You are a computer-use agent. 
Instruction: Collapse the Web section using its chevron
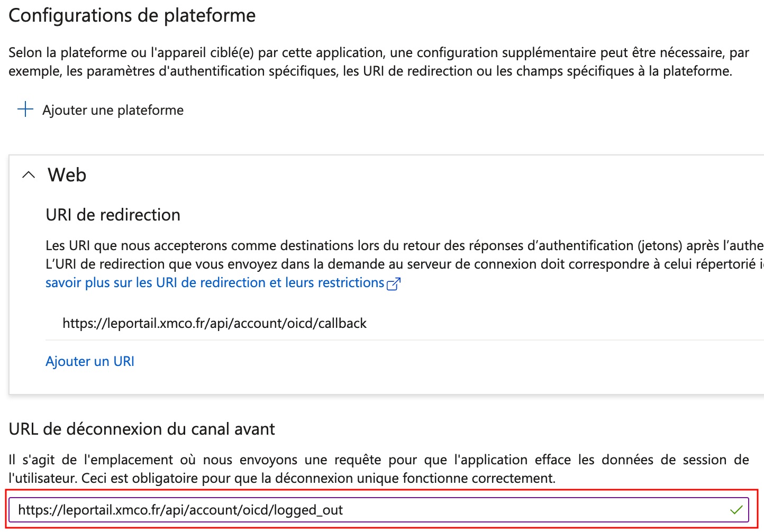(x=29, y=175)
